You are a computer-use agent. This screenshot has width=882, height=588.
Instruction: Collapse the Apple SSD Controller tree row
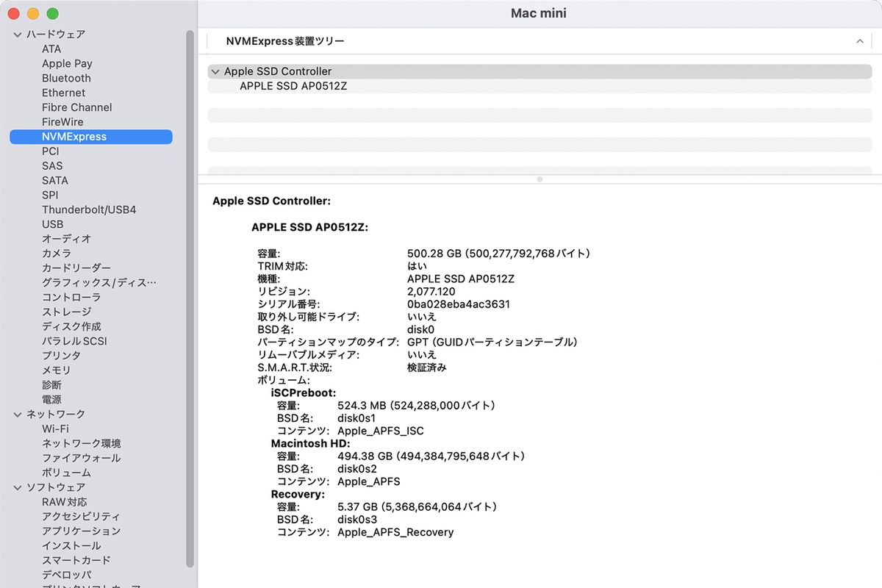215,72
